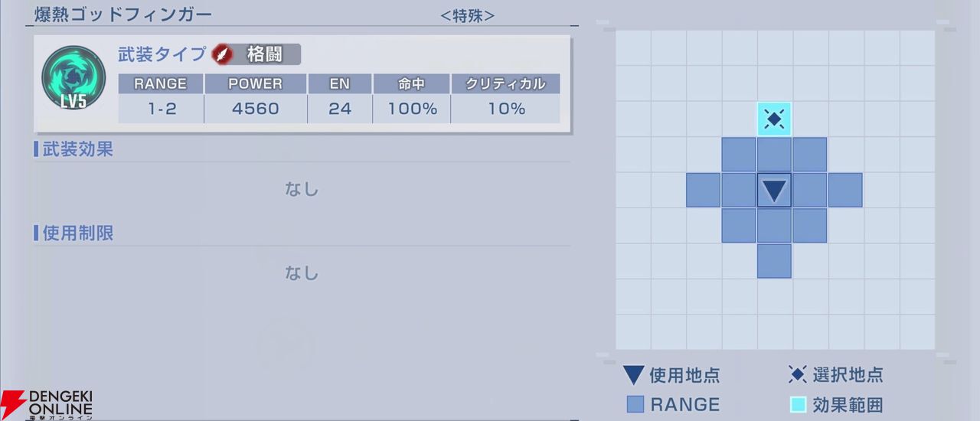Click the クリティカル column header

pyautogui.click(x=505, y=83)
